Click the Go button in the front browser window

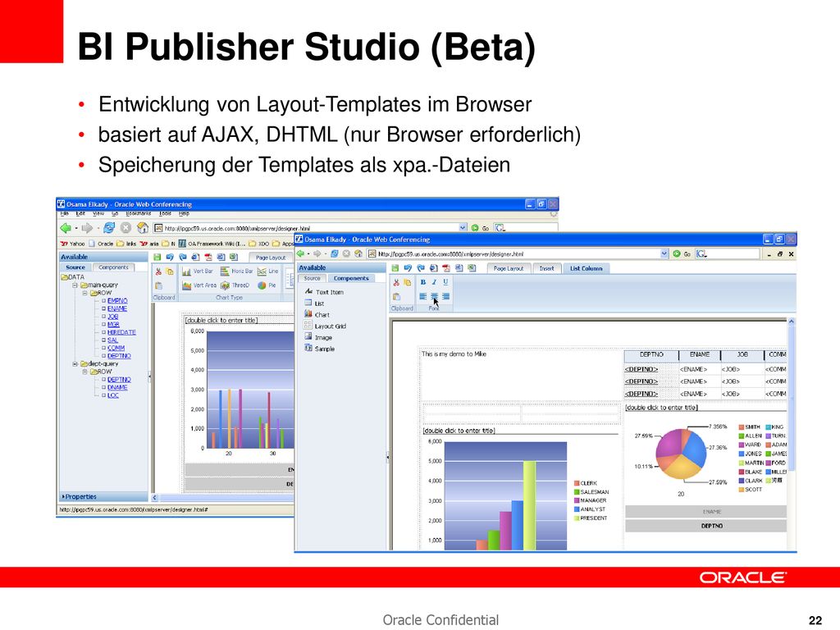pyautogui.click(x=682, y=254)
